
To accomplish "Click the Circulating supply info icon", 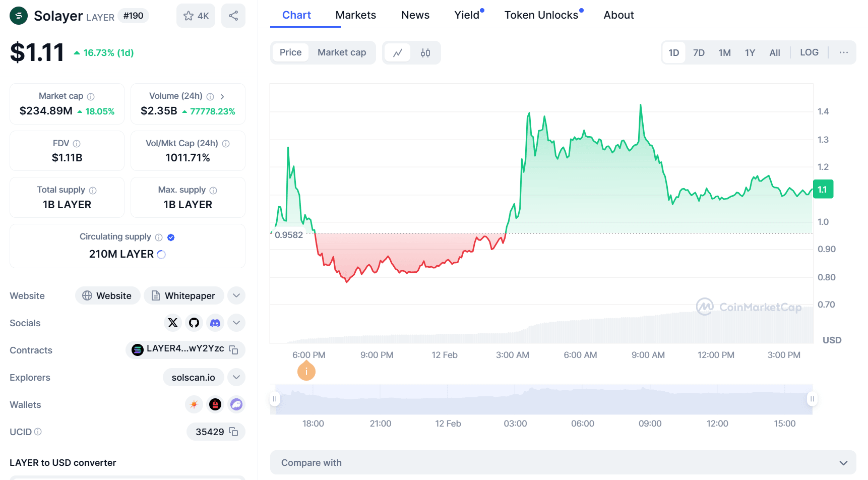I will click(159, 237).
